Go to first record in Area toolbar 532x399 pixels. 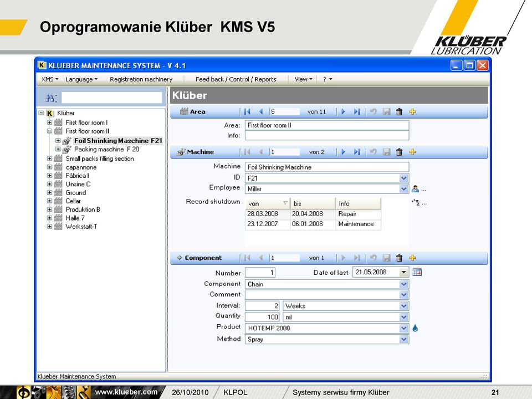(x=247, y=111)
